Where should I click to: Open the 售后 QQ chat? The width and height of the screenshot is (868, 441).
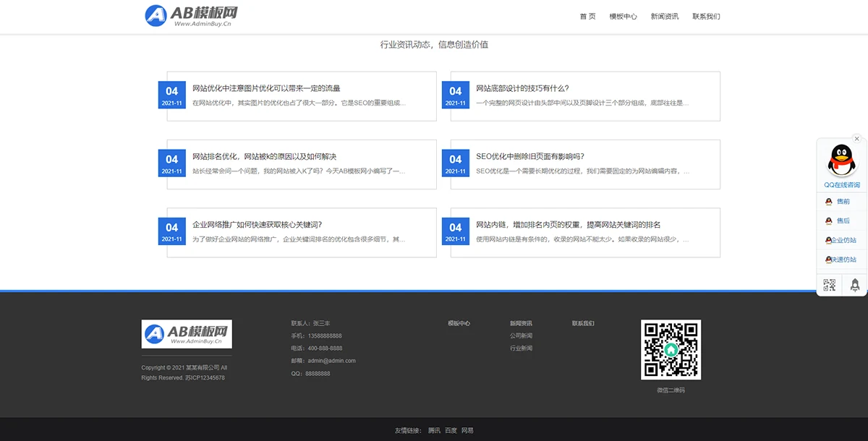[x=842, y=221]
